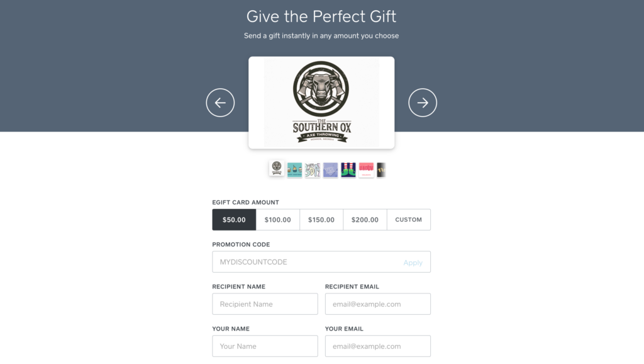Select the $50.00 eGift amount
The height and width of the screenshot is (364, 644).
pyautogui.click(x=234, y=220)
